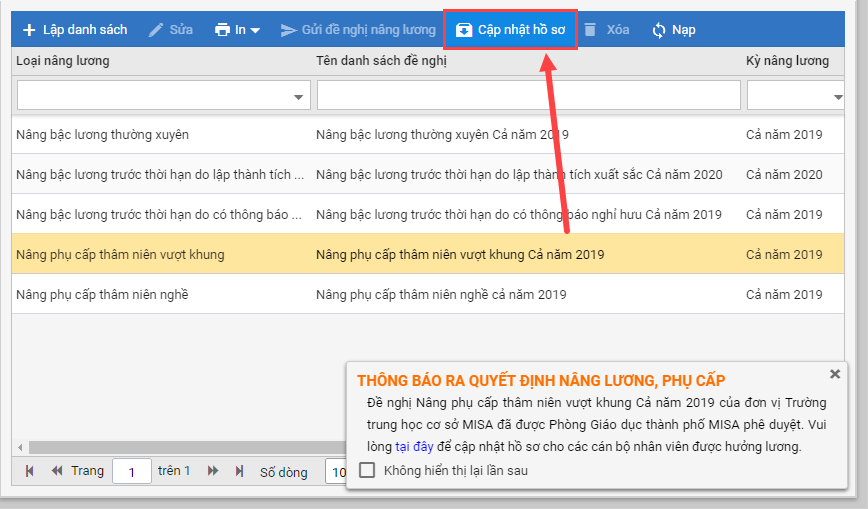Click the Nạp reload icon

point(659,30)
